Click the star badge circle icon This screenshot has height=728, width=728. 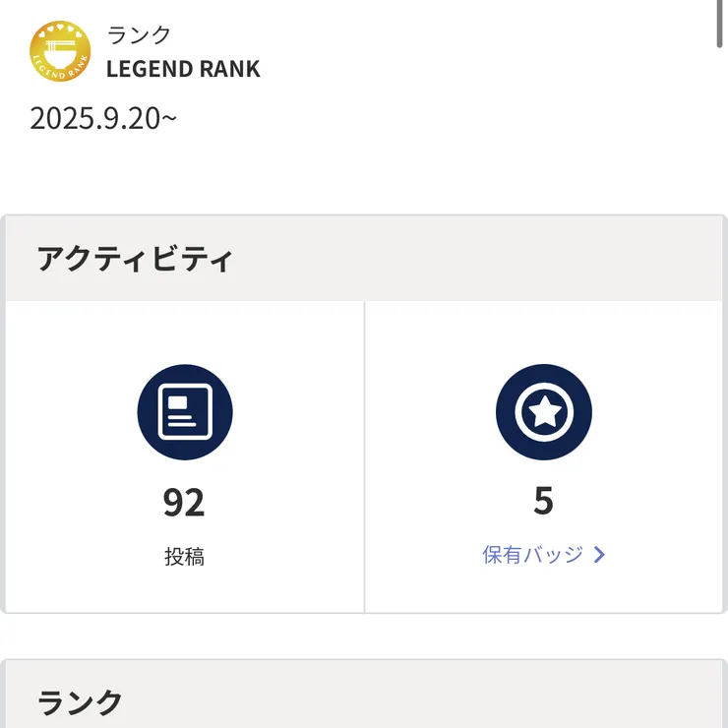(544, 412)
